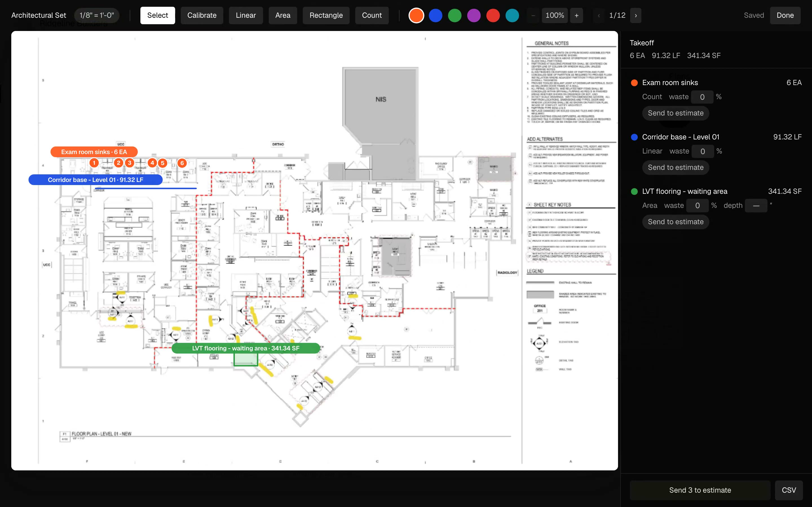The width and height of the screenshot is (812, 507).
Task: Select count marker number 6 on plan
Action: pos(182,163)
